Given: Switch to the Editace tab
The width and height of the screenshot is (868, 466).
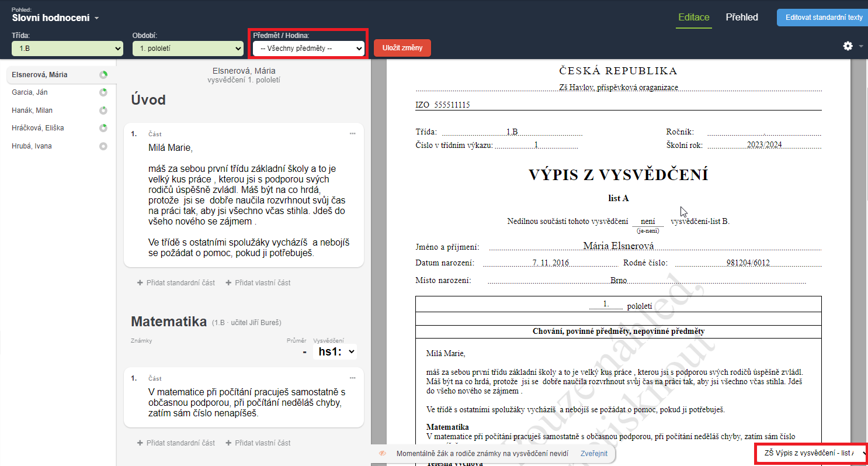Looking at the screenshot, I should tap(694, 18).
